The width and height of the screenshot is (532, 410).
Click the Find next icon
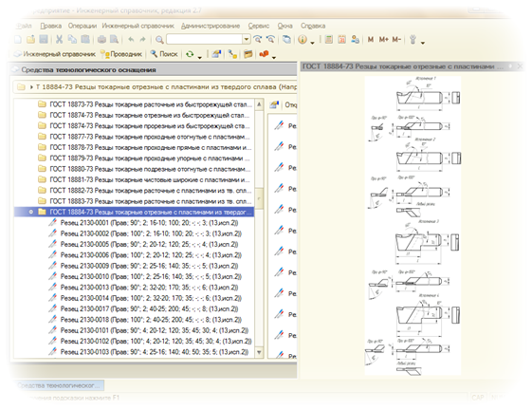258,40
